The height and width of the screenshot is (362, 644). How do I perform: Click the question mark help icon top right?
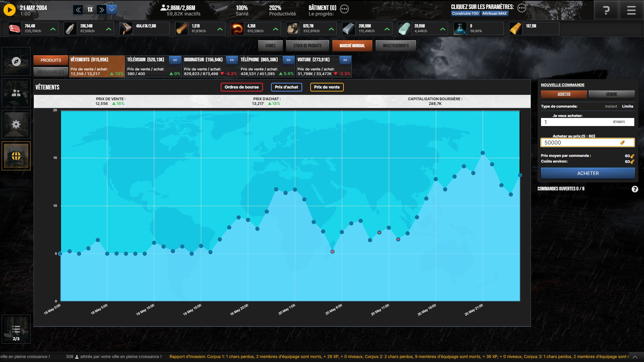click(606, 10)
